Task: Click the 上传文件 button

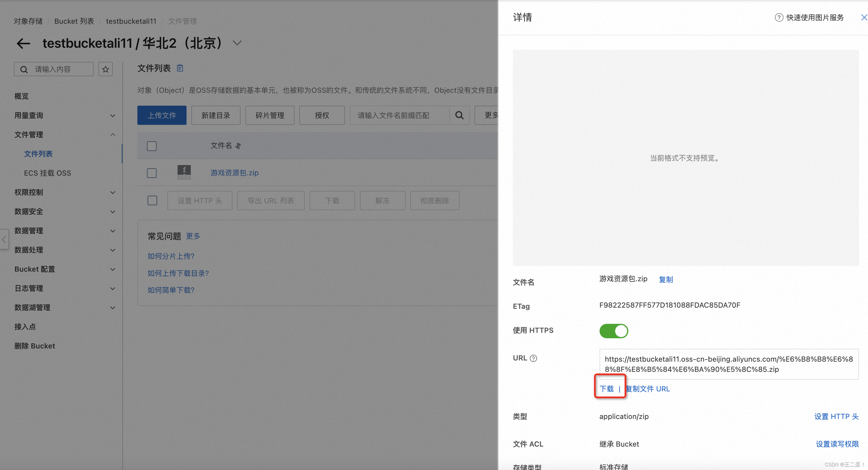Action: [162, 115]
